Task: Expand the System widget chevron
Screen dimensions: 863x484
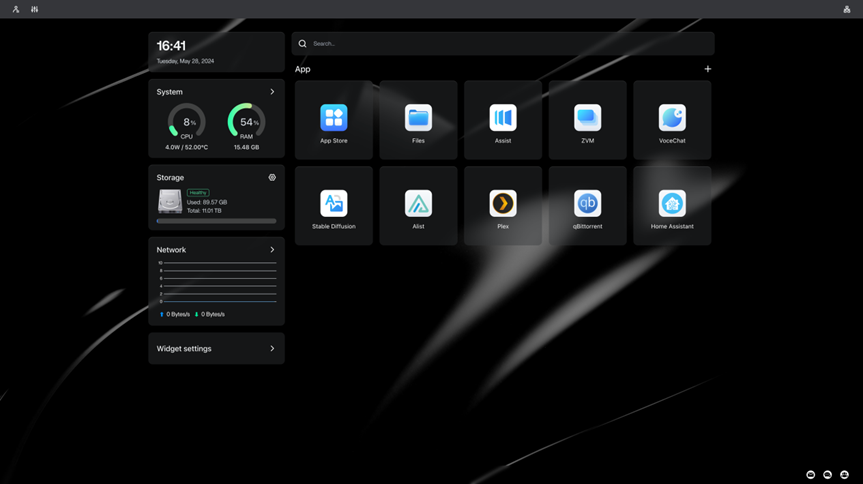Action: (272, 92)
